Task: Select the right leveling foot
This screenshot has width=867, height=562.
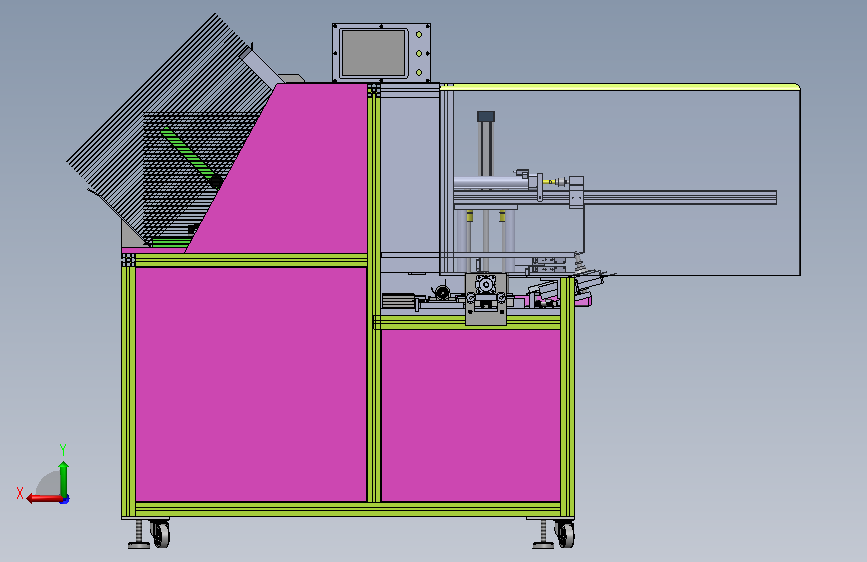Action: click(x=543, y=535)
